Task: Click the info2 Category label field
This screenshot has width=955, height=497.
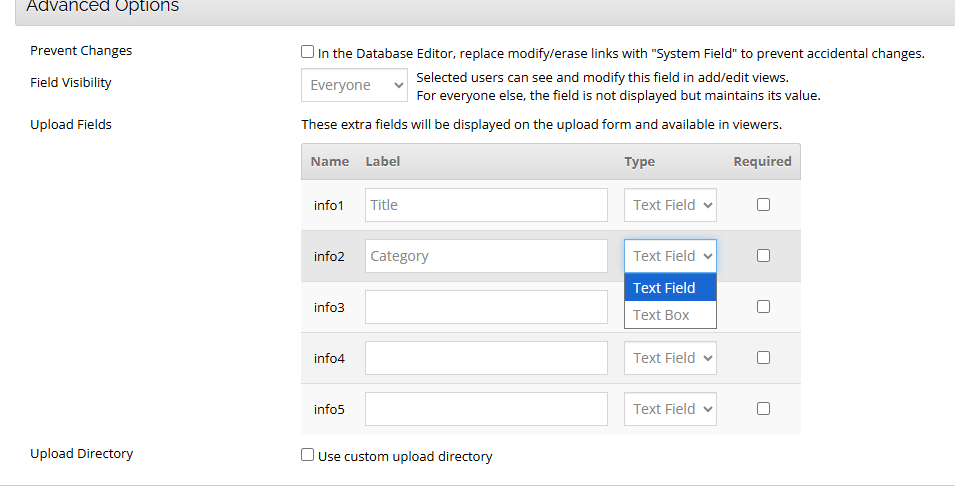Action: tap(486, 256)
